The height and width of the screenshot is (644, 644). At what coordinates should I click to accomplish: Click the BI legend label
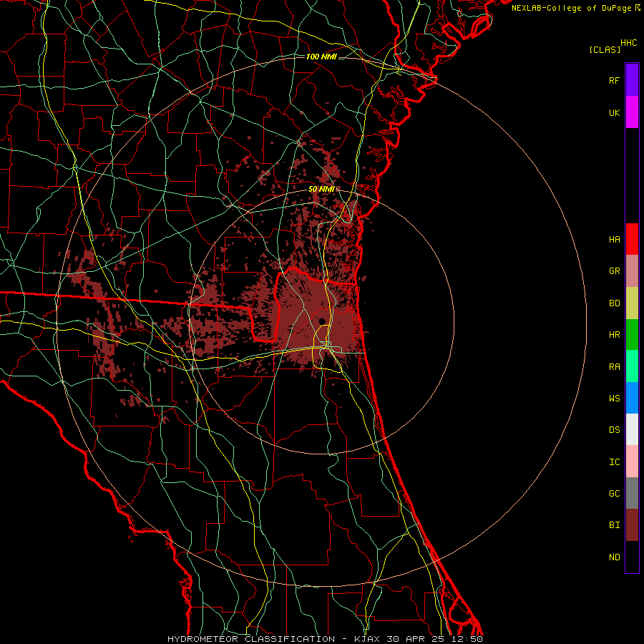(x=614, y=525)
